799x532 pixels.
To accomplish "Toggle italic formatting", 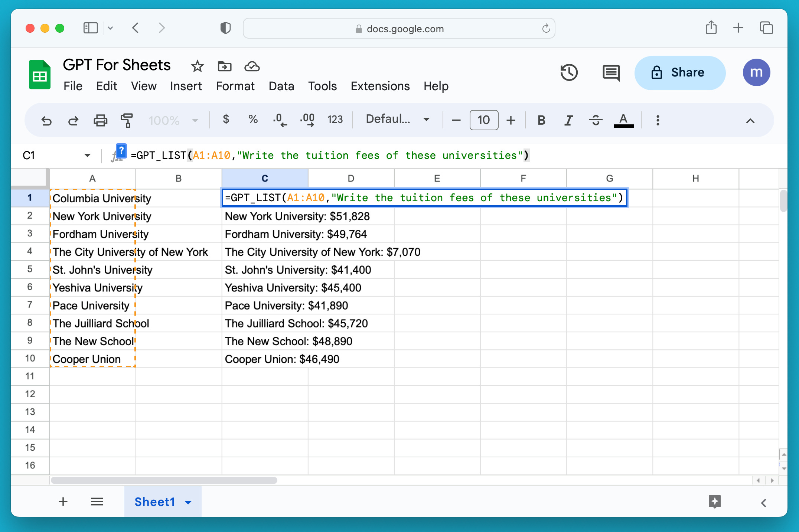I will point(568,120).
